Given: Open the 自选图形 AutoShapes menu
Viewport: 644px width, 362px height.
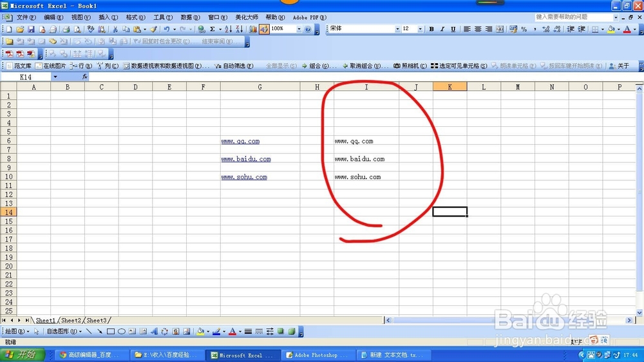Looking at the screenshot, I should (x=64, y=332).
